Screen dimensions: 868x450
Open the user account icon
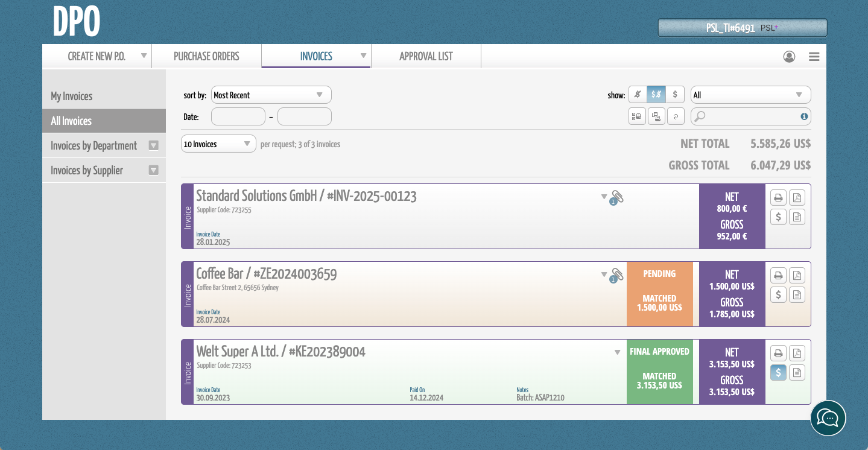(789, 57)
